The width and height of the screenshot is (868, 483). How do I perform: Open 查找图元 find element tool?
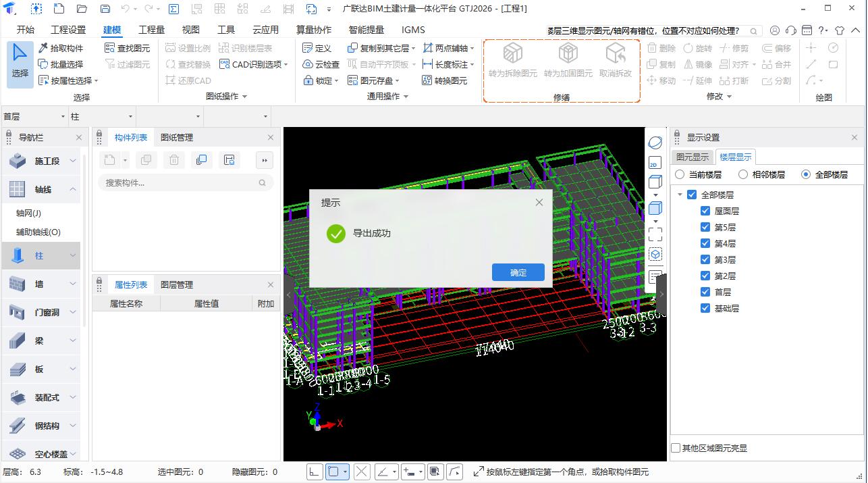coord(128,48)
